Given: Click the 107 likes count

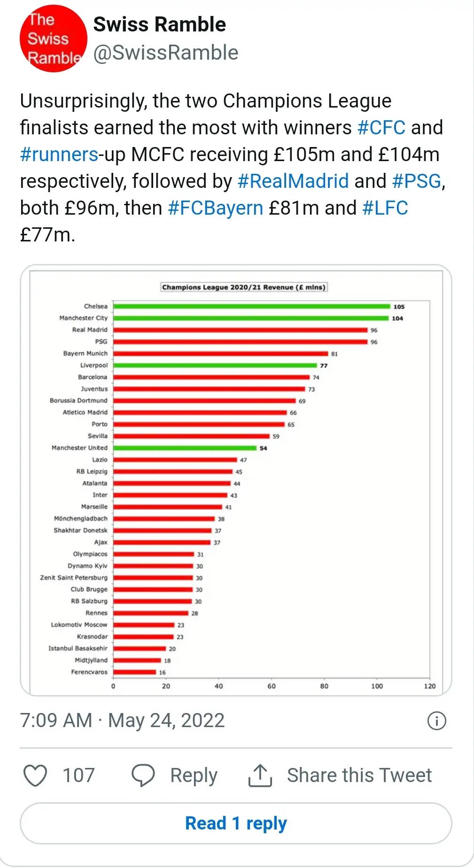Looking at the screenshot, I should (x=78, y=775).
